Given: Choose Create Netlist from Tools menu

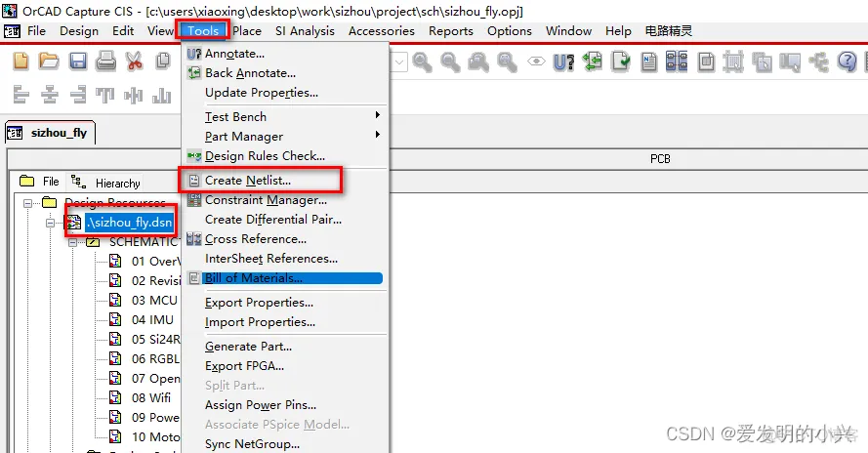Looking at the screenshot, I should [285, 181].
